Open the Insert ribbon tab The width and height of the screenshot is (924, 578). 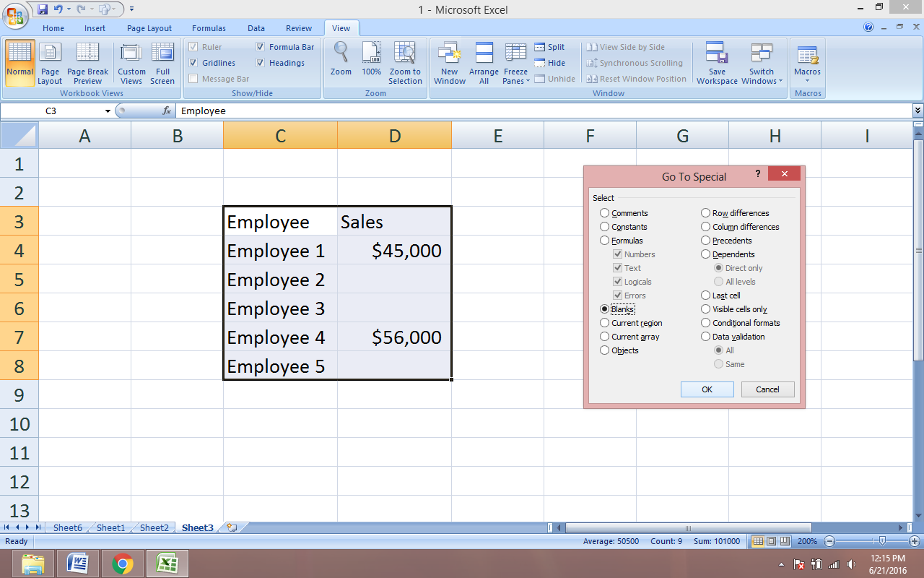(95, 28)
